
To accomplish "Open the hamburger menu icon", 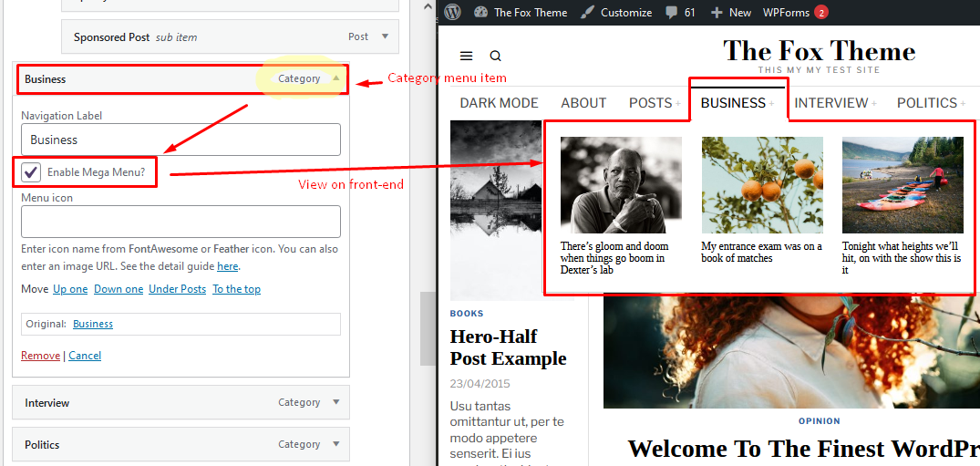I will tap(466, 56).
